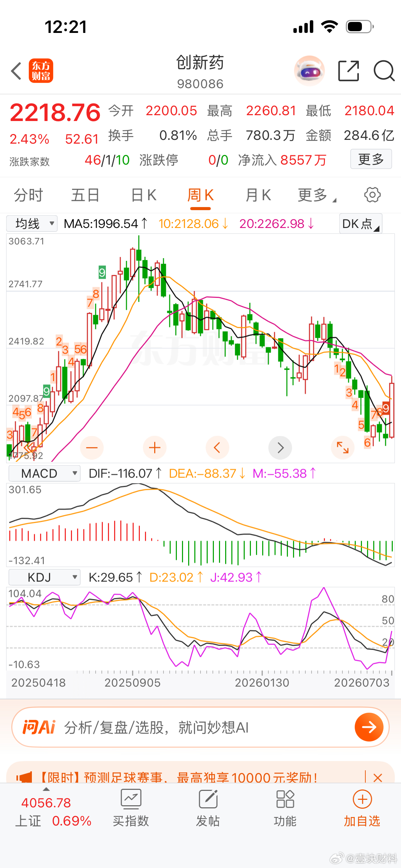Open chart settings gear icon
The image size is (401, 868).
pos(372,195)
